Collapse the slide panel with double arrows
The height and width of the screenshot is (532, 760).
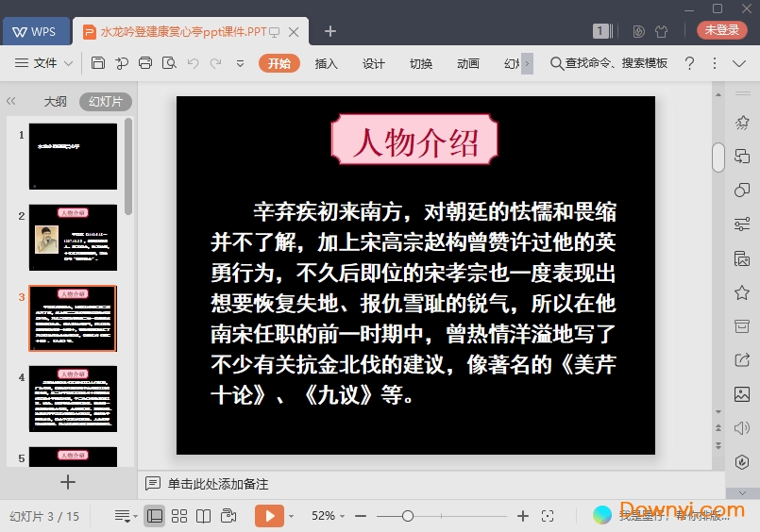point(11,101)
